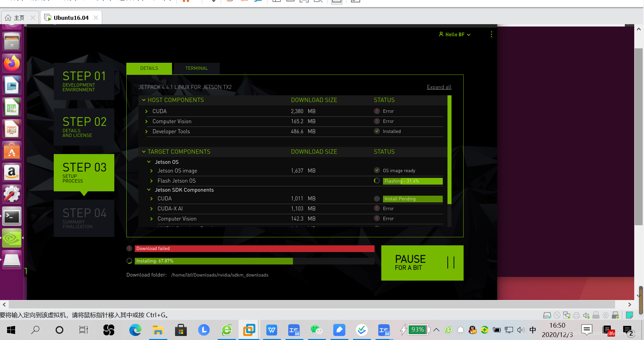Open the Hello BF account dropdown

tap(455, 34)
